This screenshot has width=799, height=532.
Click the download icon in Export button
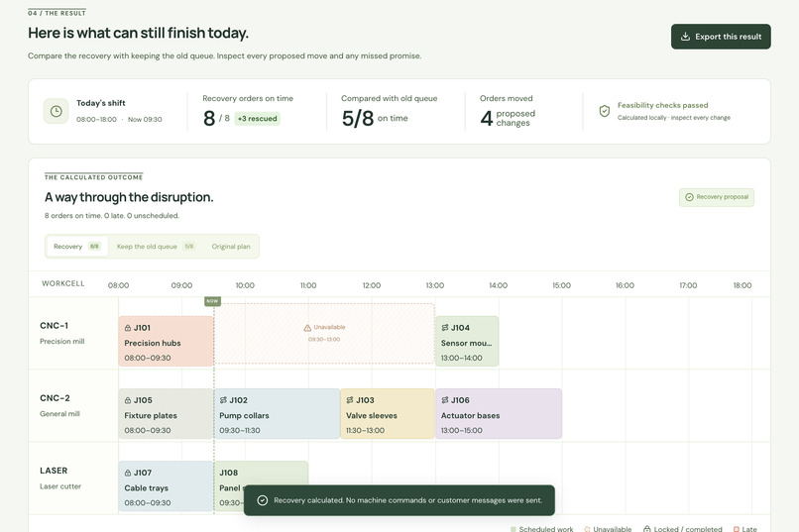click(x=685, y=37)
